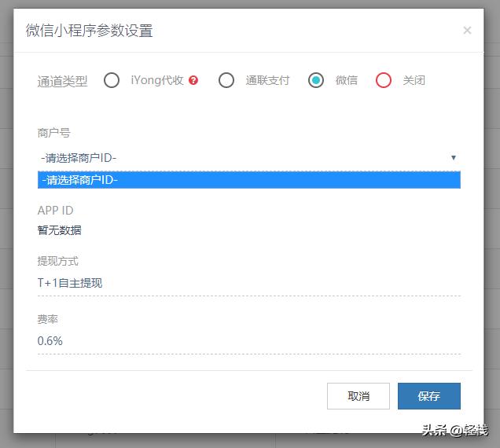Click the 提现方式 label
The width and height of the screenshot is (500, 448).
click(x=57, y=261)
